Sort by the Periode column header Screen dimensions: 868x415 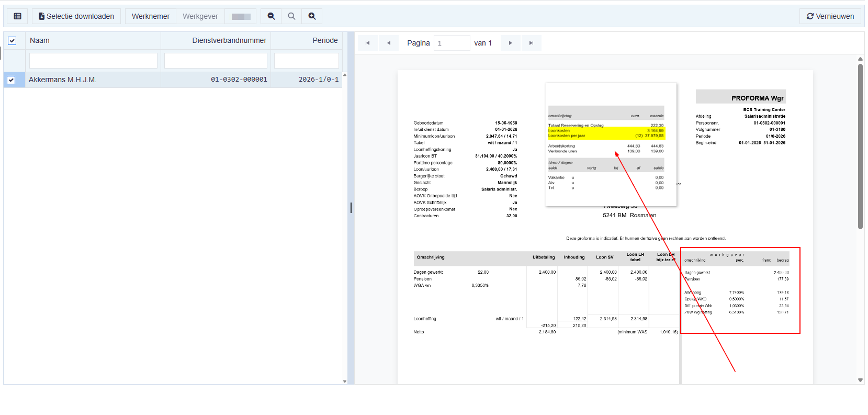pos(307,40)
